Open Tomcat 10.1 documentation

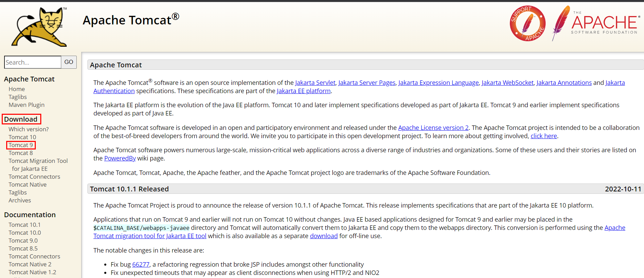[x=24, y=225]
